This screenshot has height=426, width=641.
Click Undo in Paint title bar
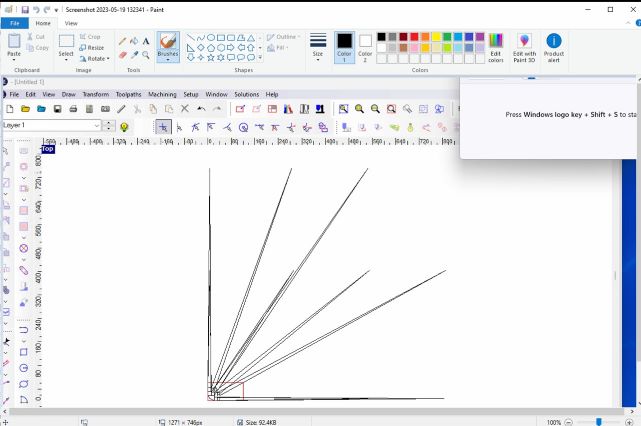point(36,9)
